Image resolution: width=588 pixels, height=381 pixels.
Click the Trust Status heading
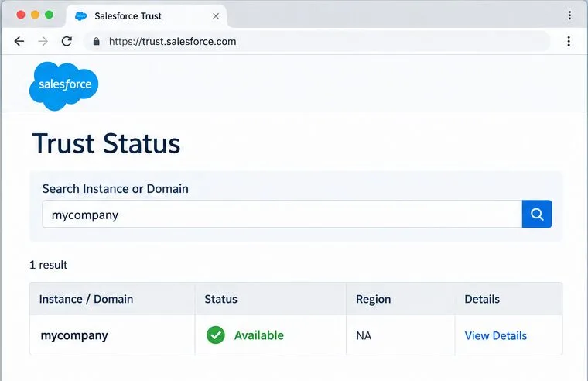click(107, 143)
